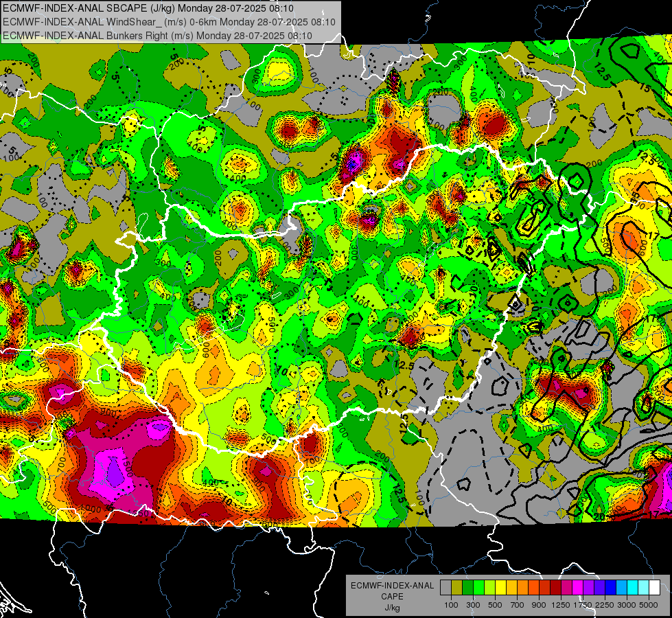Viewport: 672px width, 618px height.
Task: Click the pure yellow legend swatch
Action: (500, 588)
